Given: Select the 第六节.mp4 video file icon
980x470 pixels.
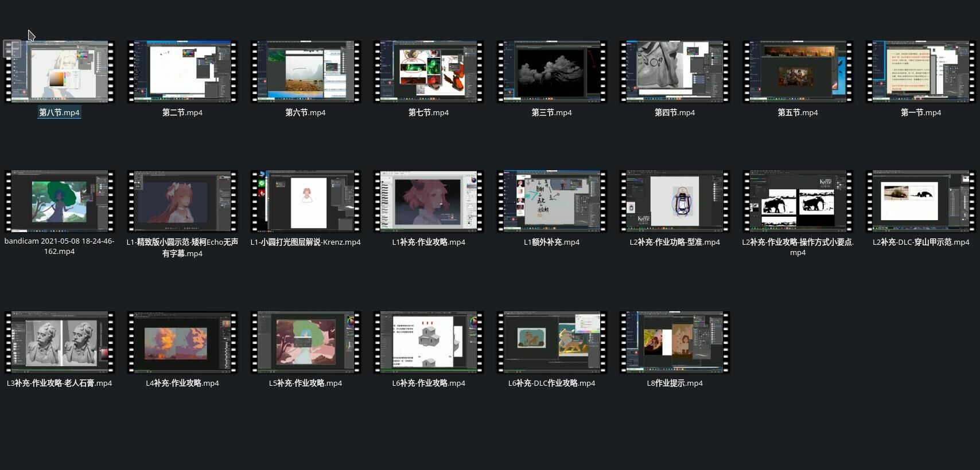Looking at the screenshot, I should (x=305, y=72).
